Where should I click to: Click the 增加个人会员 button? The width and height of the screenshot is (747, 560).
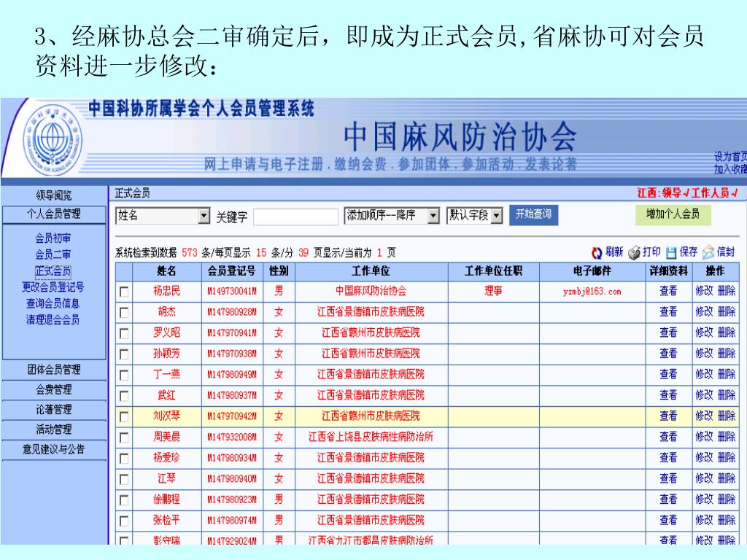673,215
